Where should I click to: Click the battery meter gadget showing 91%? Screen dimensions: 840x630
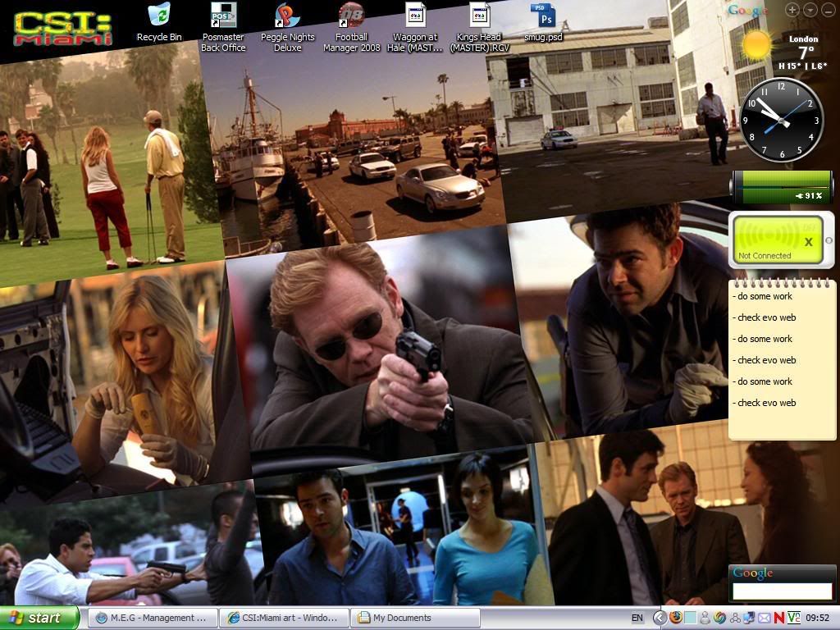(782, 188)
